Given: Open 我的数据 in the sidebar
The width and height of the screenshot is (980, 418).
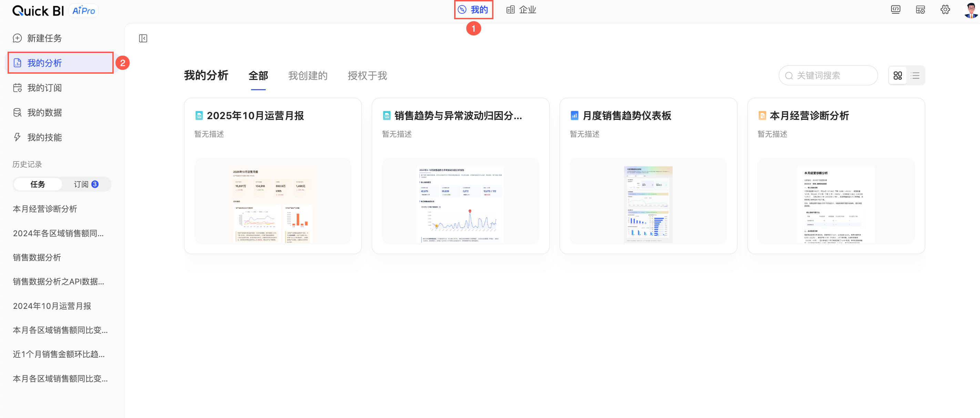Looking at the screenshot, I should [61, 113].
